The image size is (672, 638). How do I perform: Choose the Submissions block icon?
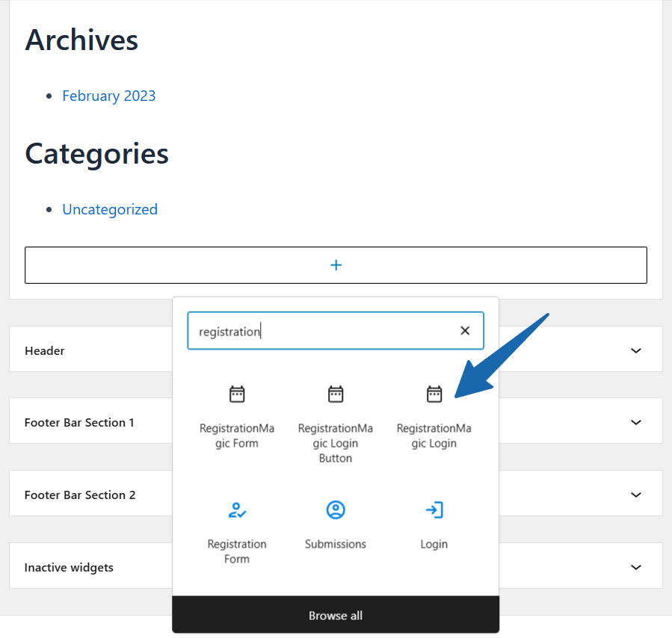(336, 510)
